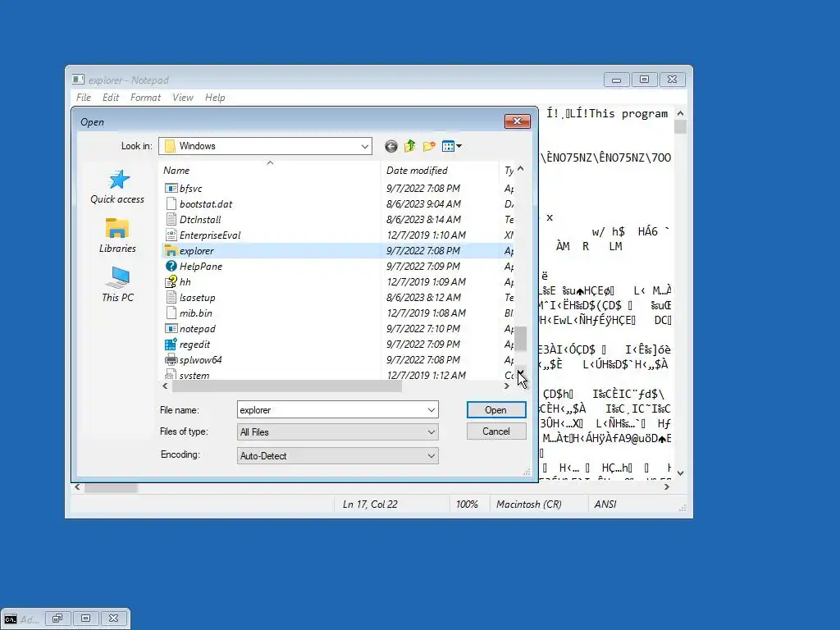Screen dimensions: 840x630
Task: Select the bfsvc application icon
Action: click(171, 189)
